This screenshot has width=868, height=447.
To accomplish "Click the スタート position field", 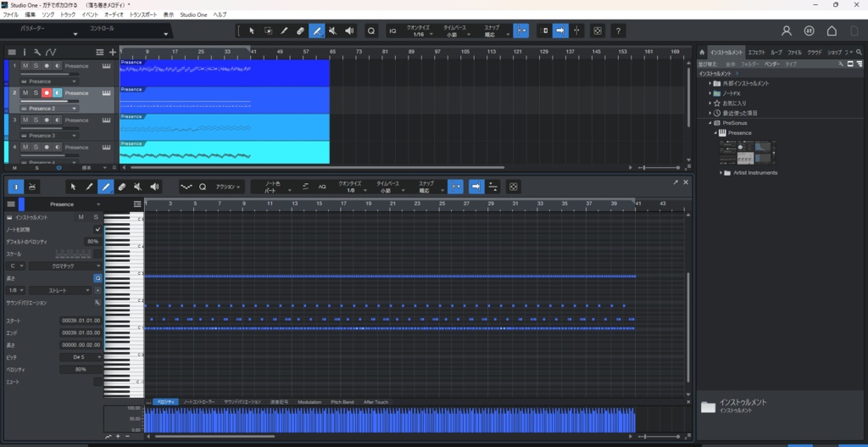I will (x=81, y=321).
